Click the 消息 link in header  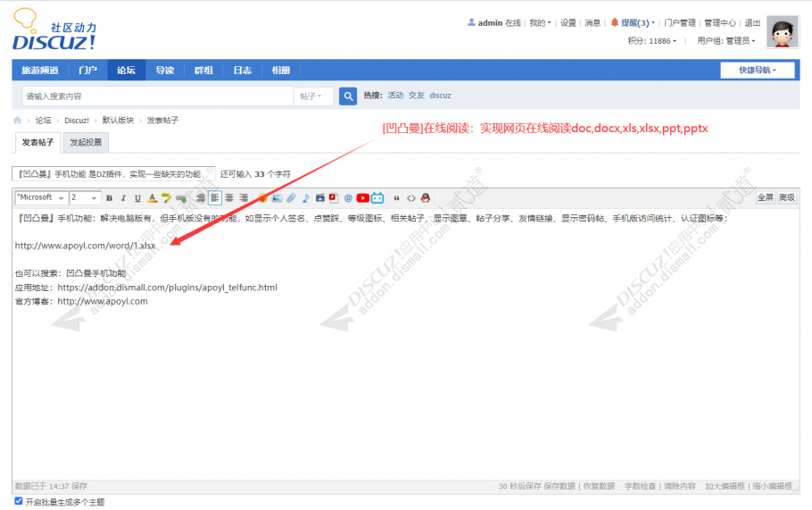tap(592, 23)
